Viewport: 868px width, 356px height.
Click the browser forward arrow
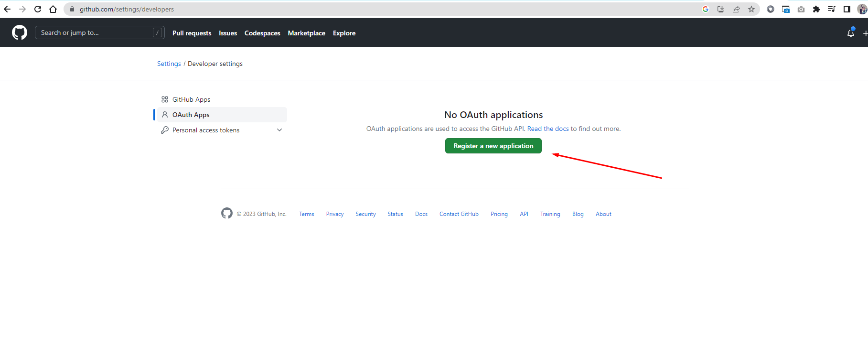tap(22, 9)
